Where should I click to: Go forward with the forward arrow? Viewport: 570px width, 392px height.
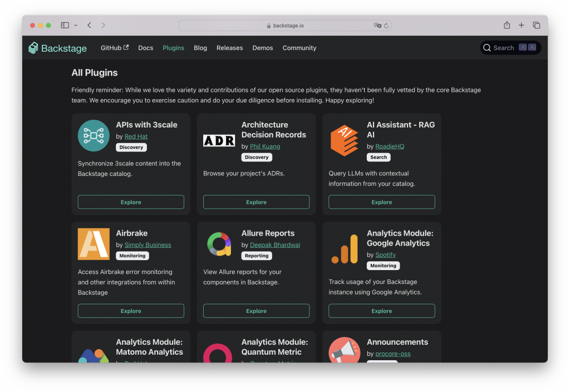point(103,25)
